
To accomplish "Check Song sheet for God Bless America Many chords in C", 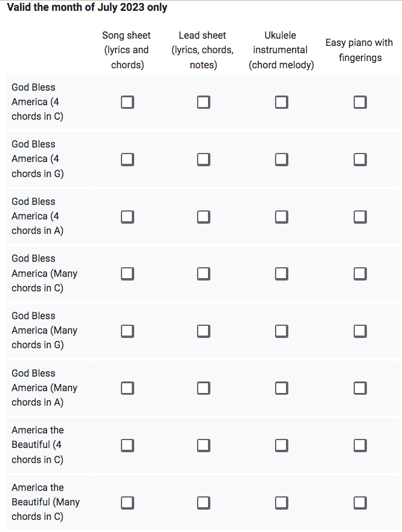I will [x=127, y=273].
